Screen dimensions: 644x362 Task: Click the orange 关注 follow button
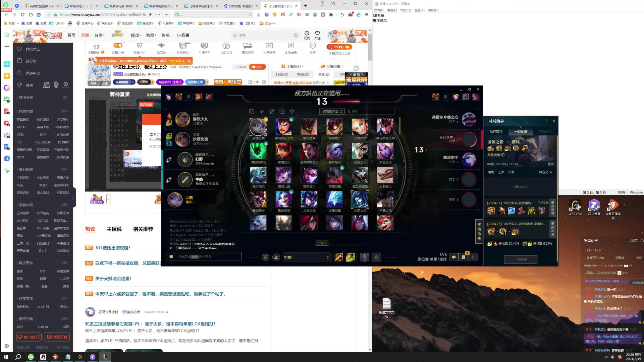258,67
